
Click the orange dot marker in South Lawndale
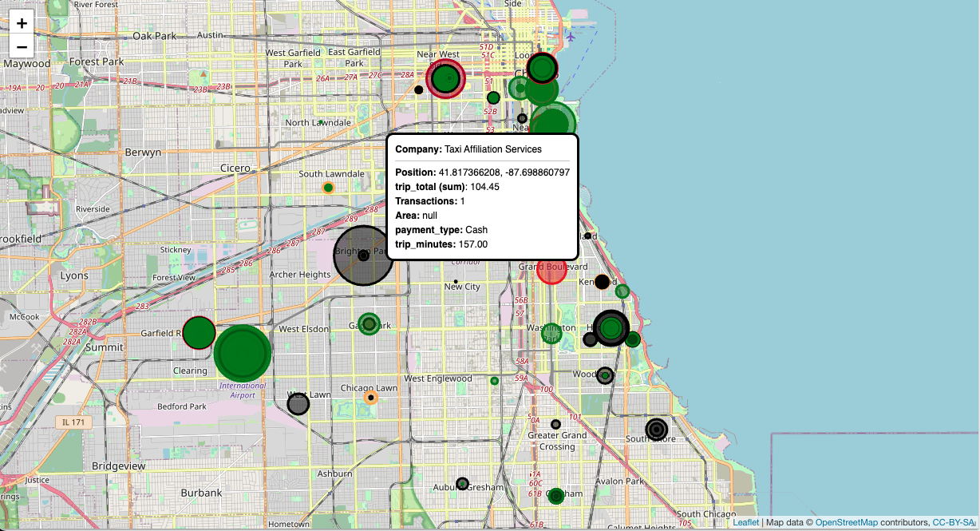pos(328,188)
